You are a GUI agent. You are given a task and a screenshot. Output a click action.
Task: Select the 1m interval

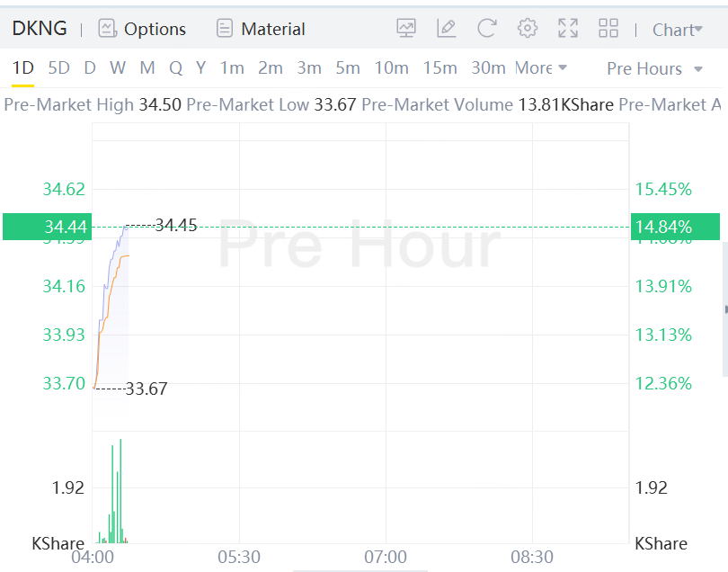click(x=232, y=68)
